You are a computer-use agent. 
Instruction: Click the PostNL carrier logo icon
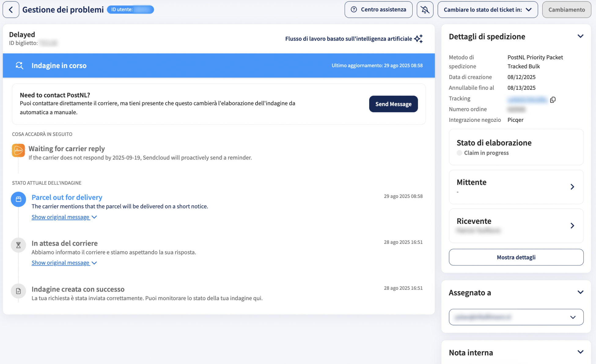pyautogui.click(x=18, y=150)
